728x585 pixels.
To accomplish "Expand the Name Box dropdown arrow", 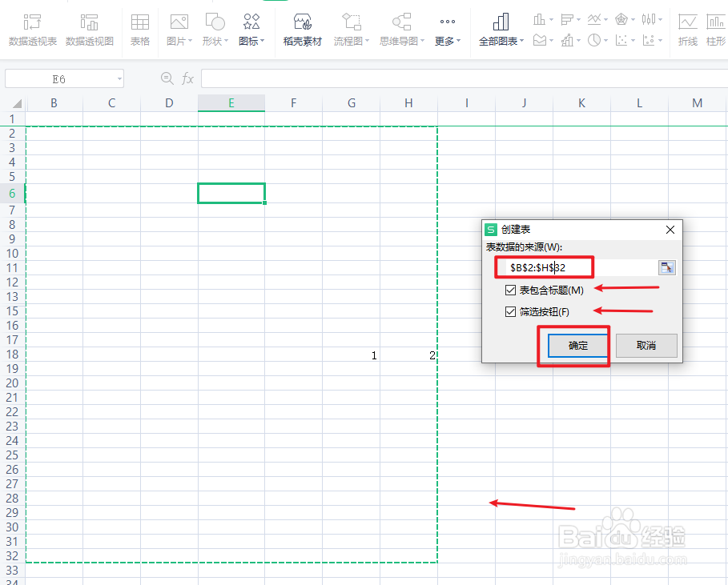I will tap(120, 79).
